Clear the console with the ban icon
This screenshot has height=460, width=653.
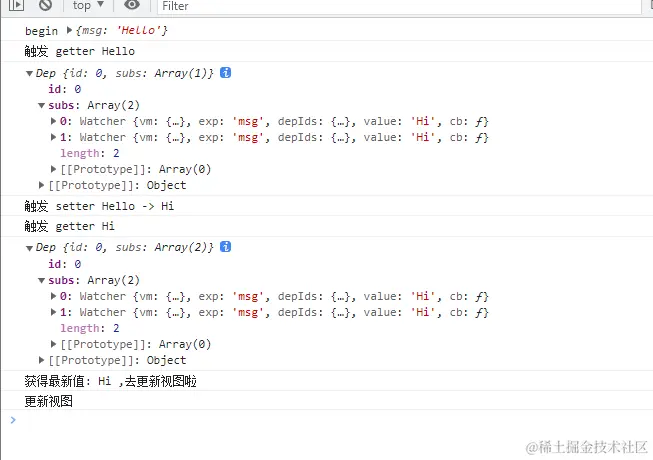pyautogui.click(x=45, y=5)
